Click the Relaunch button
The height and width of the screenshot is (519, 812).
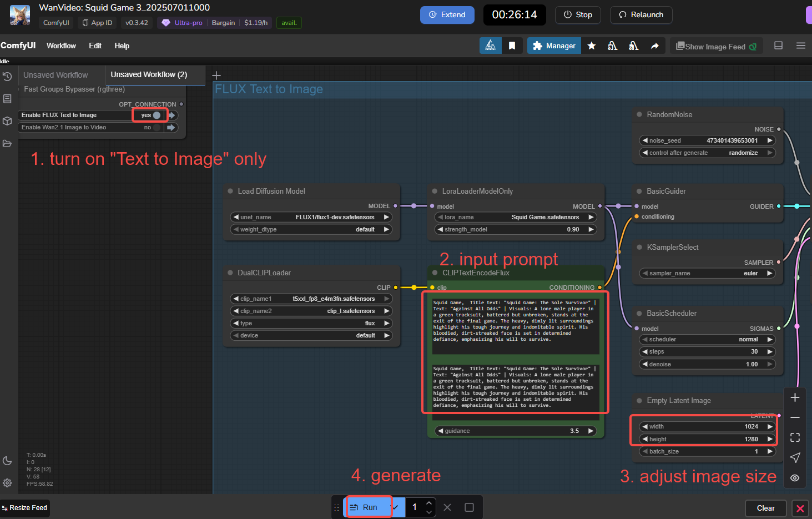coord(641,15)
